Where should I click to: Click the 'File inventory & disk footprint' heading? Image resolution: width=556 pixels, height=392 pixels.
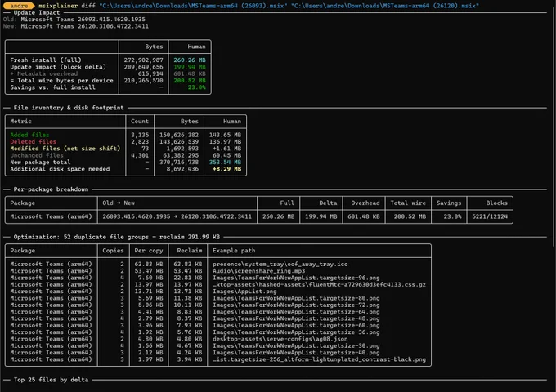(x=69, y=108)
